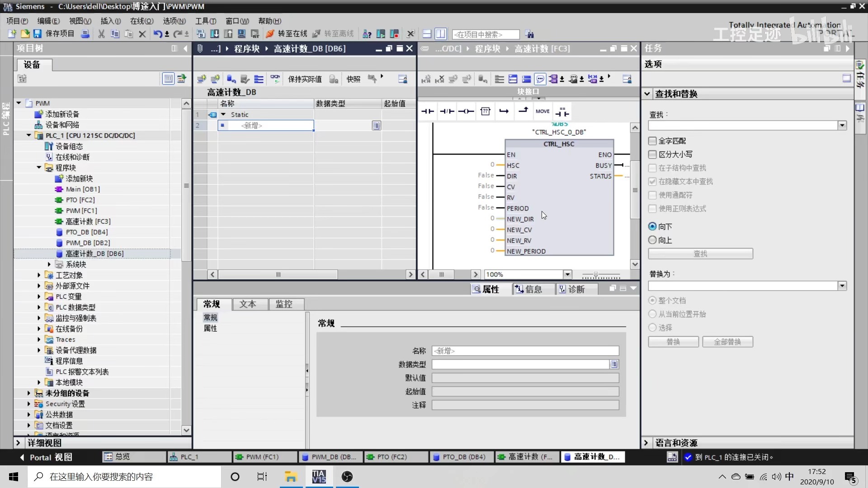The height and width of the screenshot is (488, 868).
Task: Expand the 系统块 tree folder
Action: tap(49, 264)
